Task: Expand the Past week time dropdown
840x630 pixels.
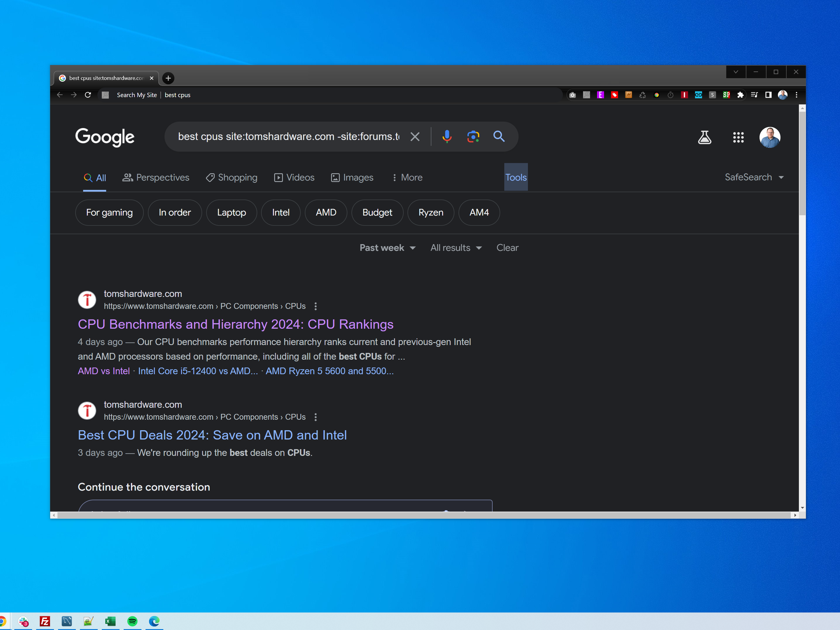Action: coord(387,248)
